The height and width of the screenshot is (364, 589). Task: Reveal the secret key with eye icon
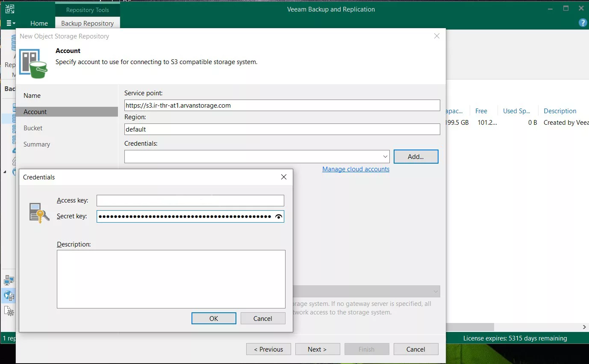point(279,217)
